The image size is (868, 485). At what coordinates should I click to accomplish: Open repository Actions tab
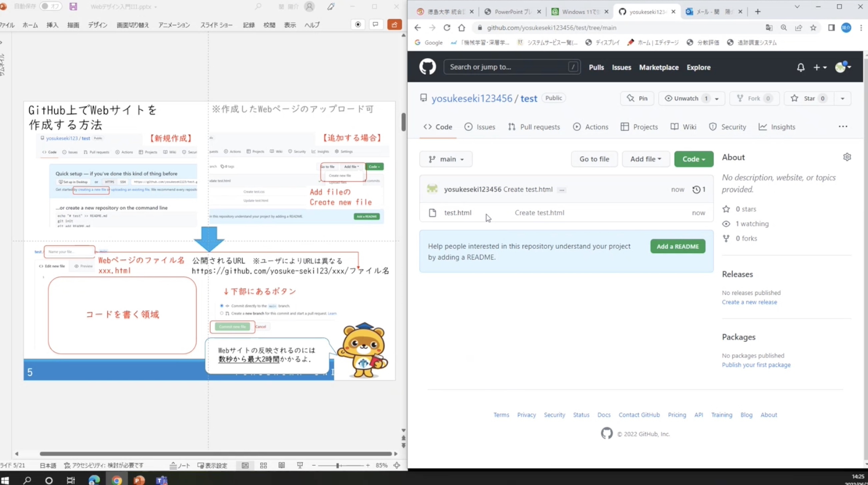click(x=591, y=127)
